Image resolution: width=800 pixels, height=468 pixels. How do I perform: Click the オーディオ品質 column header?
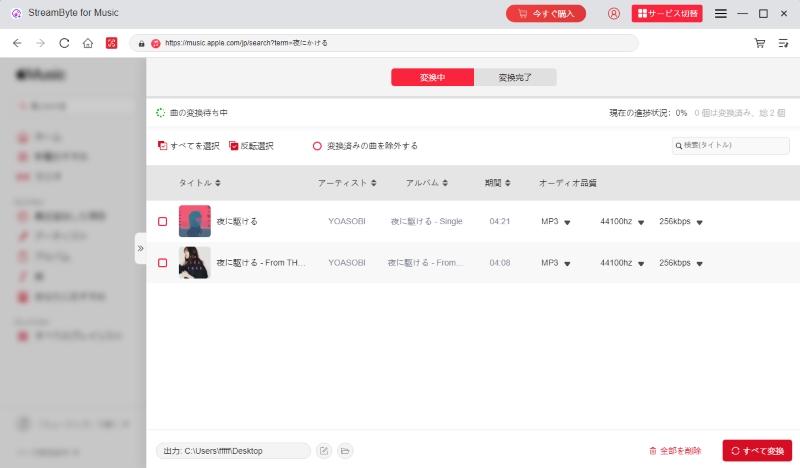click(x=568, y=183)
